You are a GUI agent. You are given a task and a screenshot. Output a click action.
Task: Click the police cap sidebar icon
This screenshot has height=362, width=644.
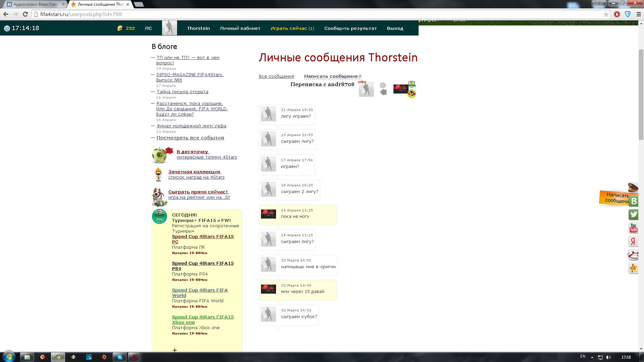[633, 187]
